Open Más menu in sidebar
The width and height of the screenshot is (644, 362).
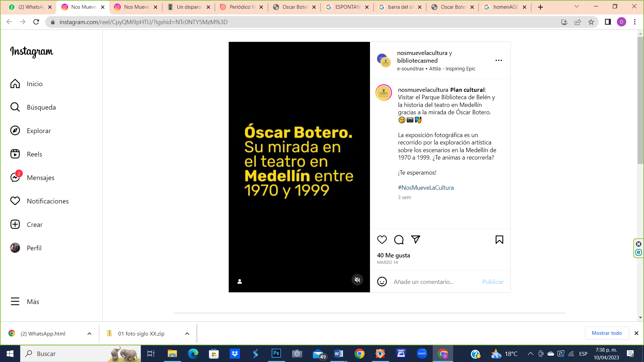[x=15, y=301]
